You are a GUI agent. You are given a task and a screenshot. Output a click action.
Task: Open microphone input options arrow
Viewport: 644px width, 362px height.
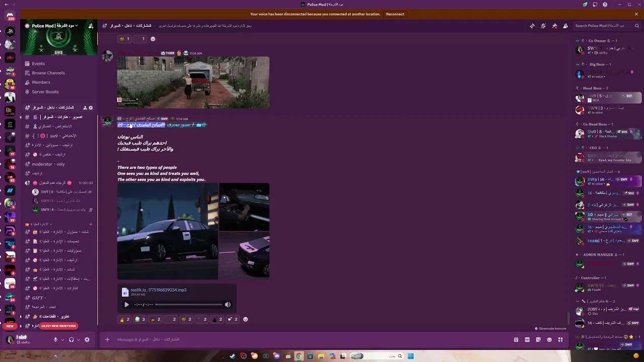(x=62, y=340)
